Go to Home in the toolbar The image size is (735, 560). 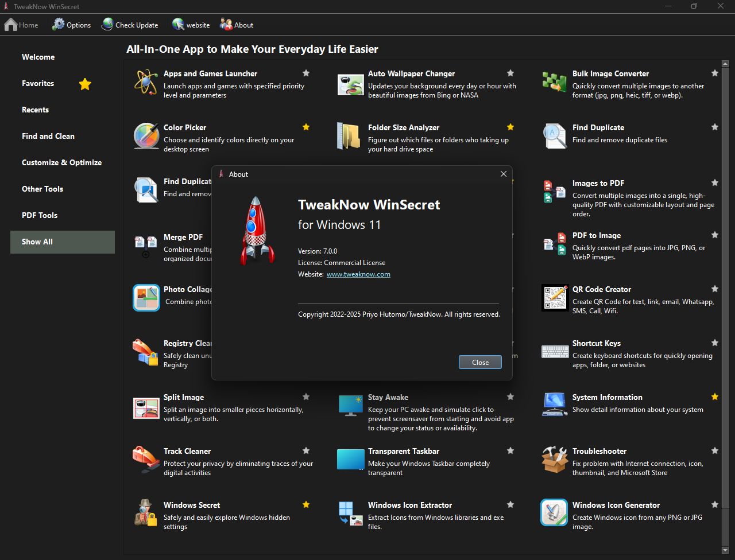[21, 25]
